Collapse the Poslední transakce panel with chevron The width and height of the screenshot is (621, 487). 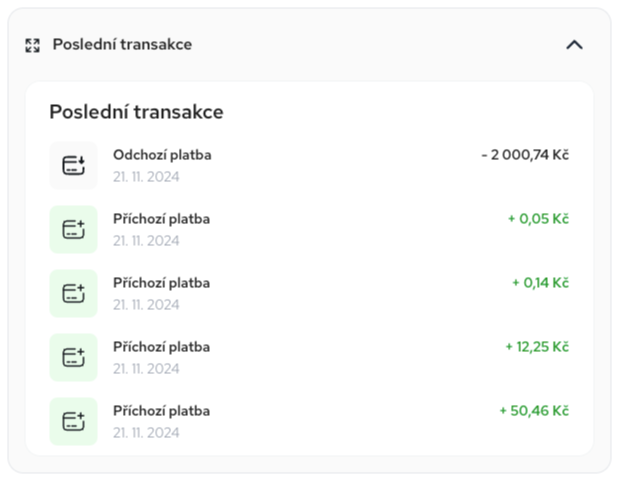pyautogui.click(x=574, y=45)
